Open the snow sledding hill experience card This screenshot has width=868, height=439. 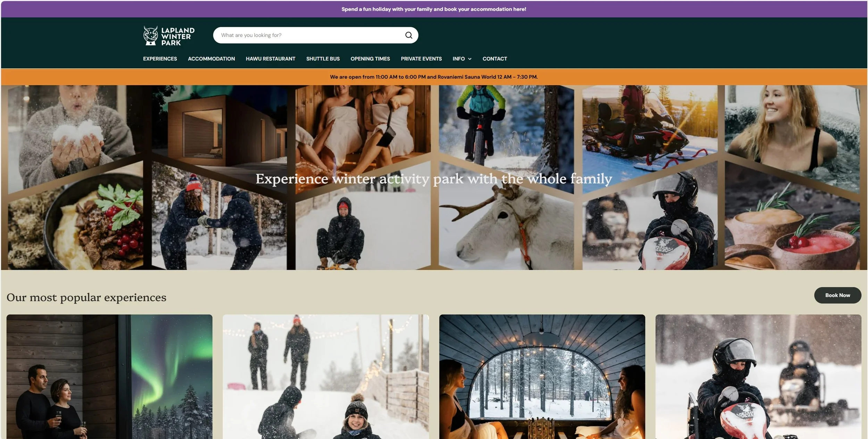(326, 376)
